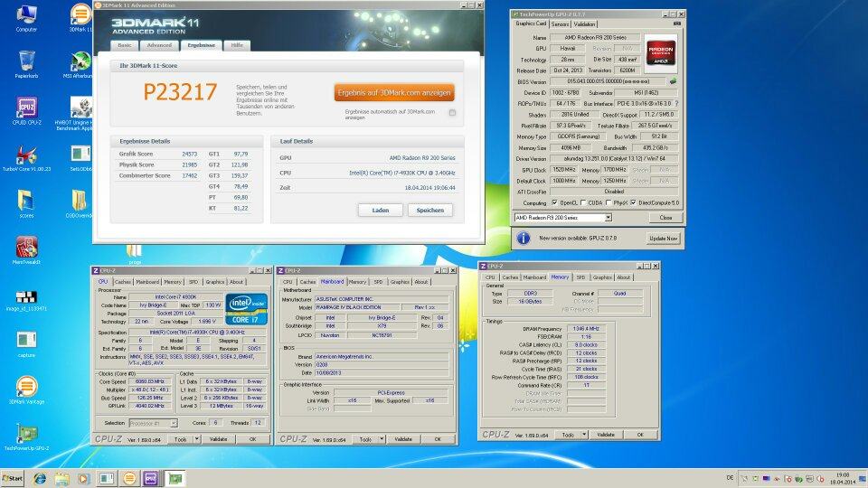This screenshot has width=868, height=488.
Task: Switch to Advanced tab in 3DMark 11
Action: coord(159,45)
